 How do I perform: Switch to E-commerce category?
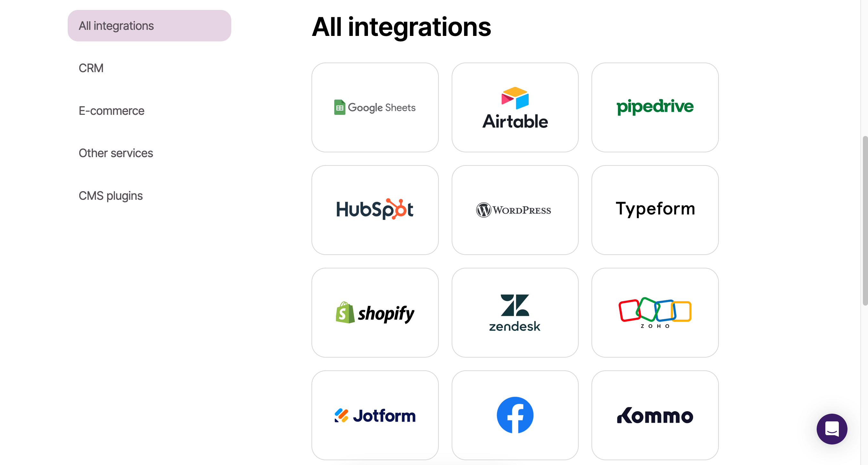[112, 110]
